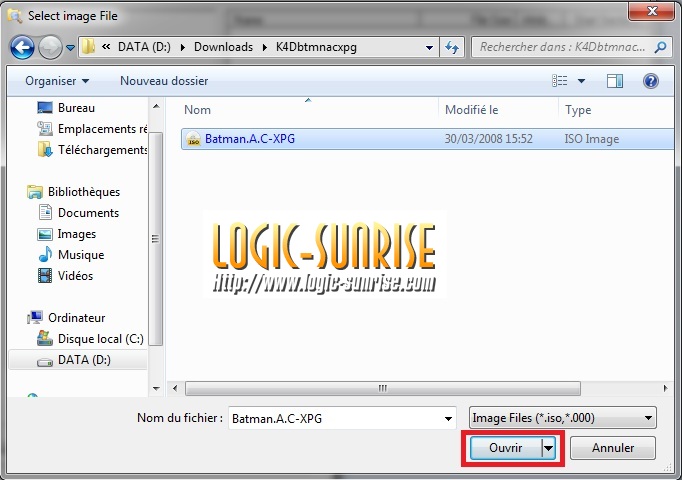Select Ordinateur in the navigation pane
This screenshot has width=682, height=480.
coord(77,318)
